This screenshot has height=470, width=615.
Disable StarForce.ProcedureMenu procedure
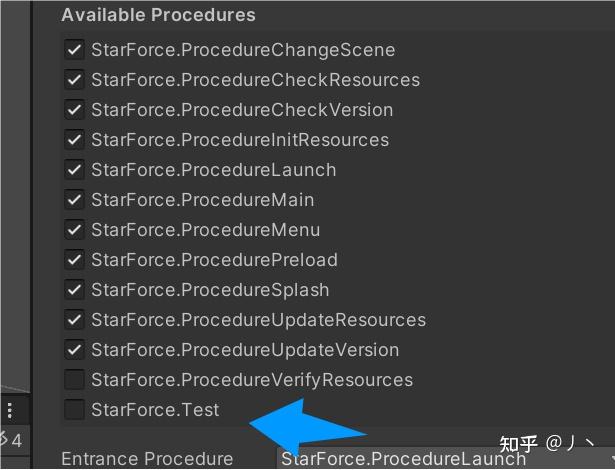pos(75,230)
